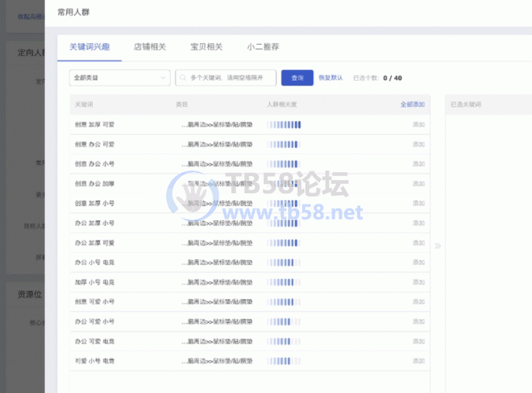Open the 小二推荐 tab
Image resolution: width=532 pixels, height=393 pixels.
[x=263, y=46]
